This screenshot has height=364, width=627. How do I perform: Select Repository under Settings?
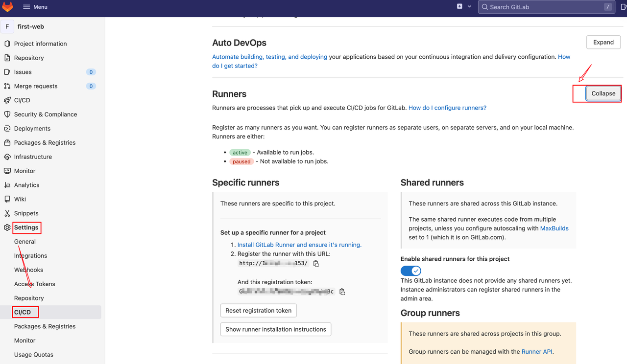(29, 298)
